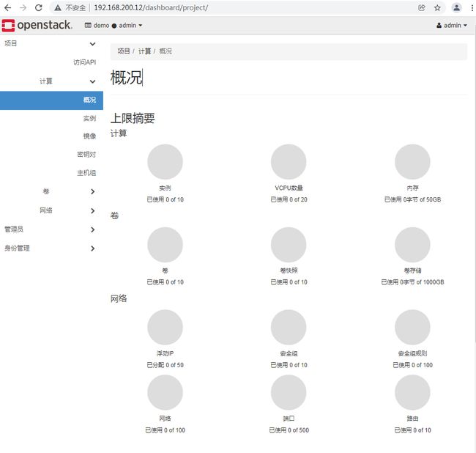Open 镜像 in the sidebar
The image size is (476, 453).
(x=89, y=136)
